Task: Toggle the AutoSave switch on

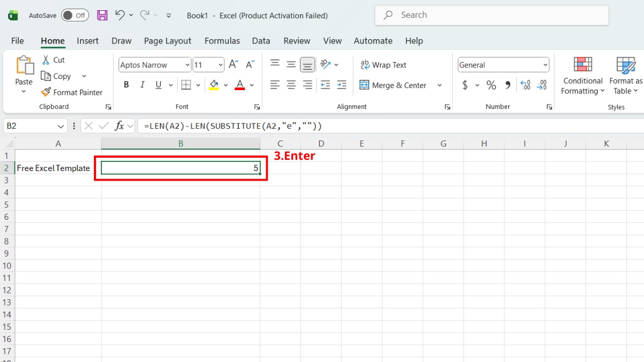Action: (x=75, y=15)
